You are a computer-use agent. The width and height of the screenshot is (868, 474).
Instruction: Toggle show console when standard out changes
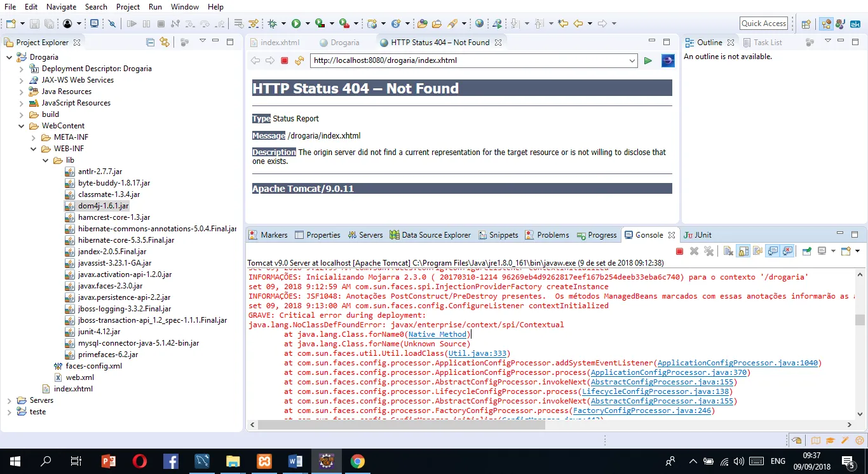coord(773,251)
